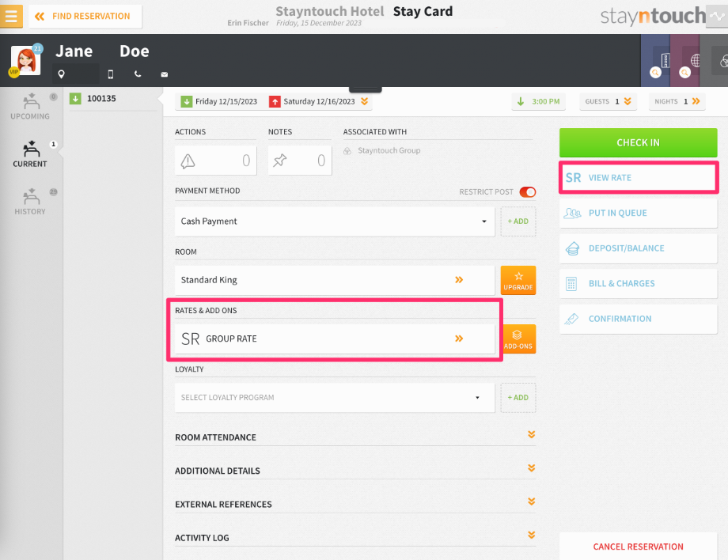Viewport: 728px width, 560px height.
Task: Click the guest telephone handset icon
Action: click(138, 74)
